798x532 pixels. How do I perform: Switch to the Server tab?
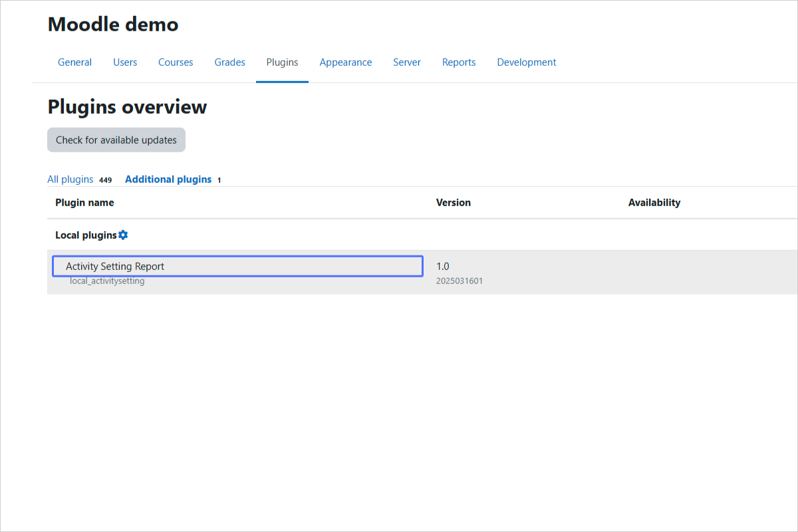pyautogui.click(x=407, y=63)
